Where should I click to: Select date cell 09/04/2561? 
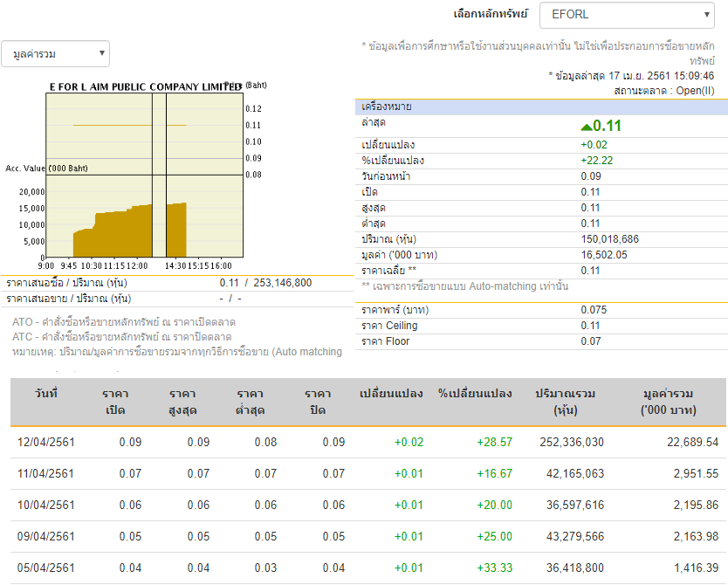pyautogui.click(x=46, y=537)
